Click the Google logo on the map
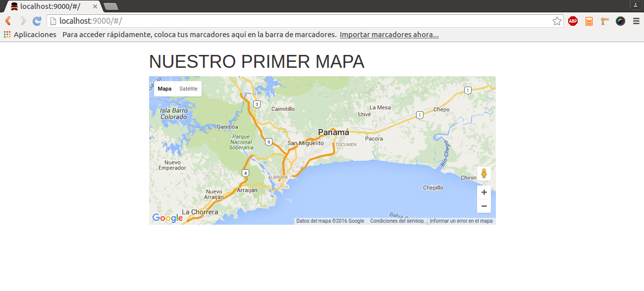This screenshot has height=291, width=644. point(167,218)
